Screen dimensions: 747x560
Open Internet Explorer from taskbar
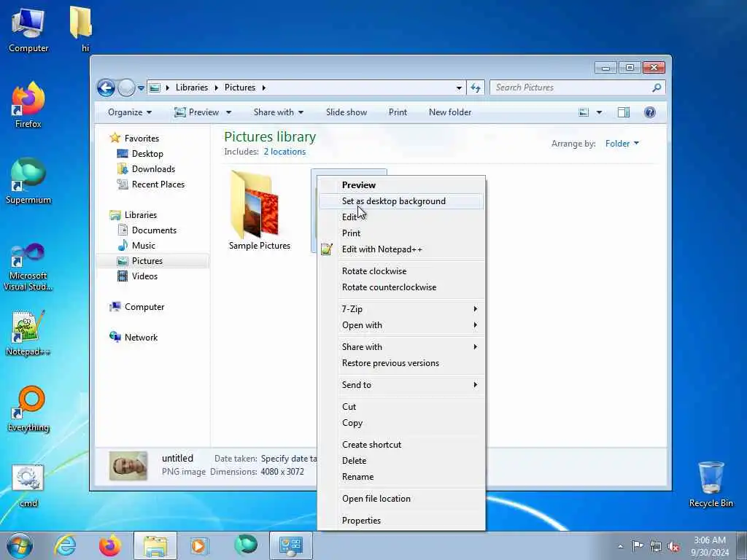coord(64,545)
